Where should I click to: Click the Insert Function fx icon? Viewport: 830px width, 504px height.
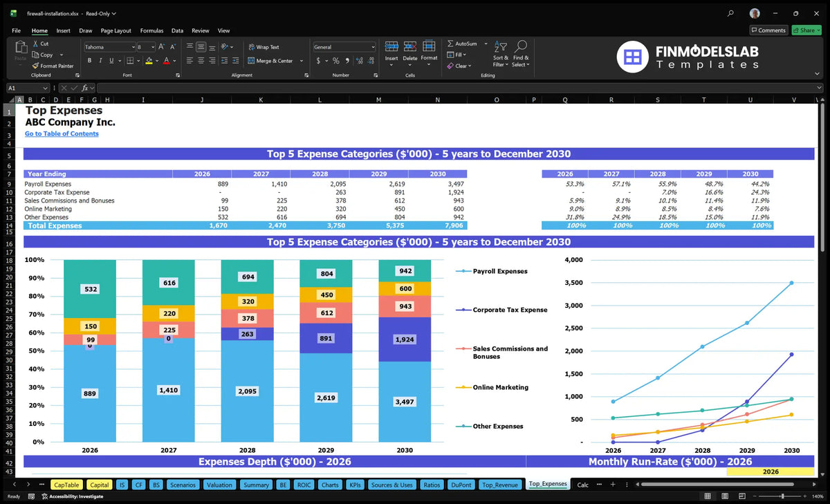[86, 88]
